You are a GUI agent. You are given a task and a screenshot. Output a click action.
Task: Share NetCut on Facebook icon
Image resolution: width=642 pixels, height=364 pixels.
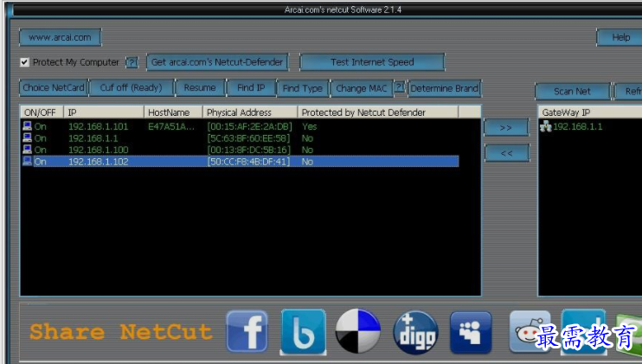coord(247,331)
